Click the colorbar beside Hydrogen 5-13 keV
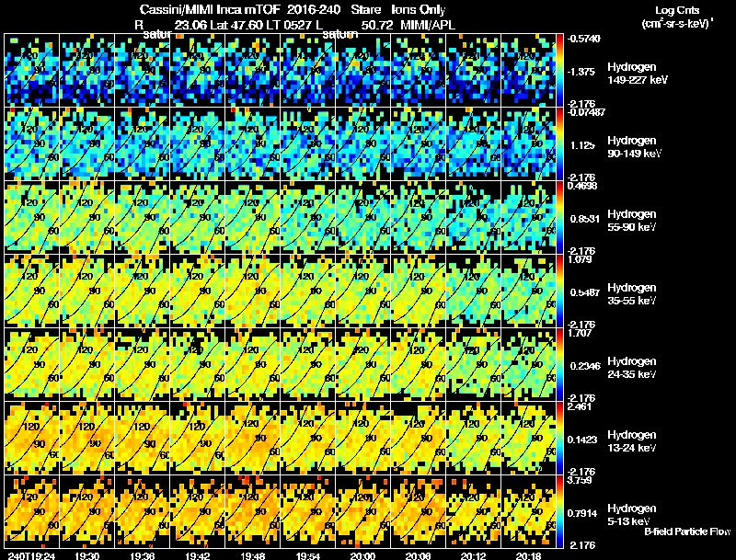 pyautogui.click(x=559, y=511)
